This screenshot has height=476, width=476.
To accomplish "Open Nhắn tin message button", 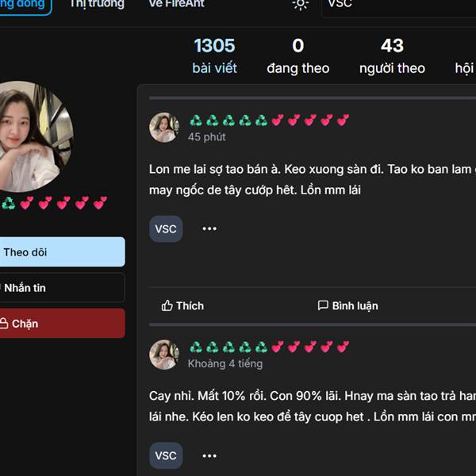I will point(62,287).
